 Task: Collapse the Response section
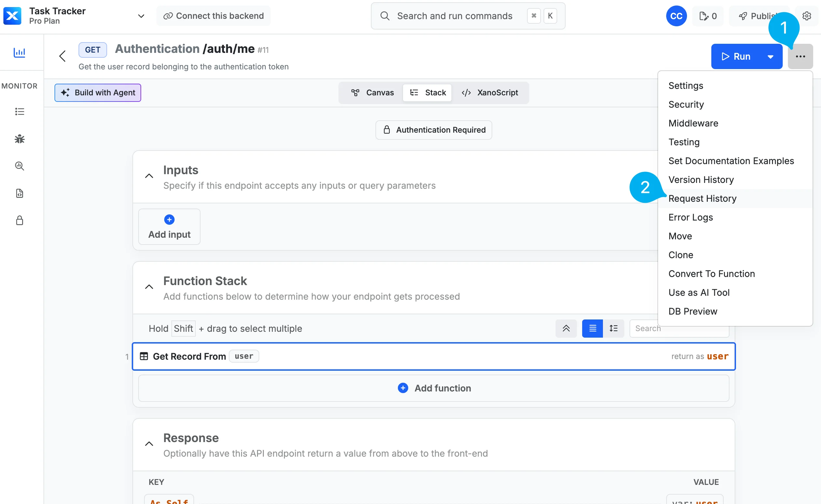[149, 444]
